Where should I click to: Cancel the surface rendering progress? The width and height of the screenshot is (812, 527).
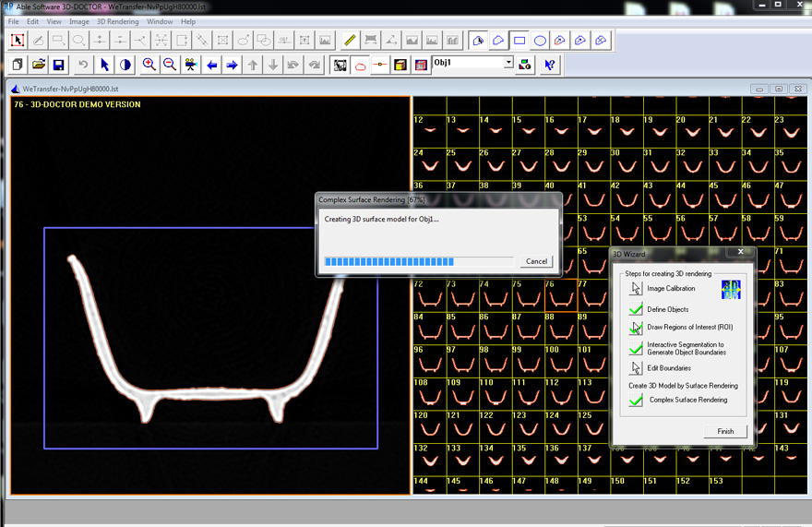[x=536, y=261]
